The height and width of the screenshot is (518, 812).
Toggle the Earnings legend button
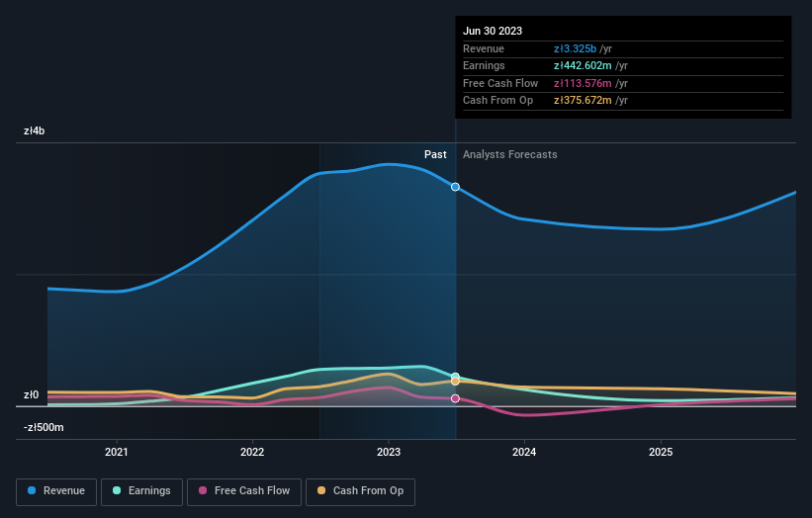141,491
